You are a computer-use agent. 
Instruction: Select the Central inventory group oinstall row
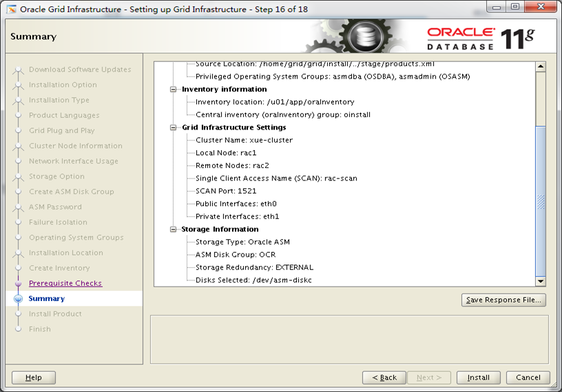pyautogui.click(x=283, y=115)
